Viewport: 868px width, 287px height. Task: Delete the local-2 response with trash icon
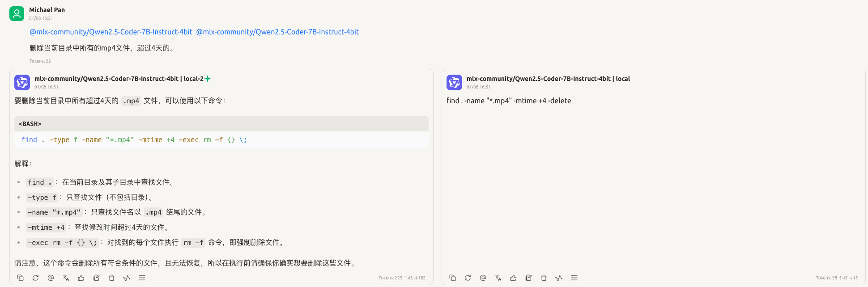111,278
